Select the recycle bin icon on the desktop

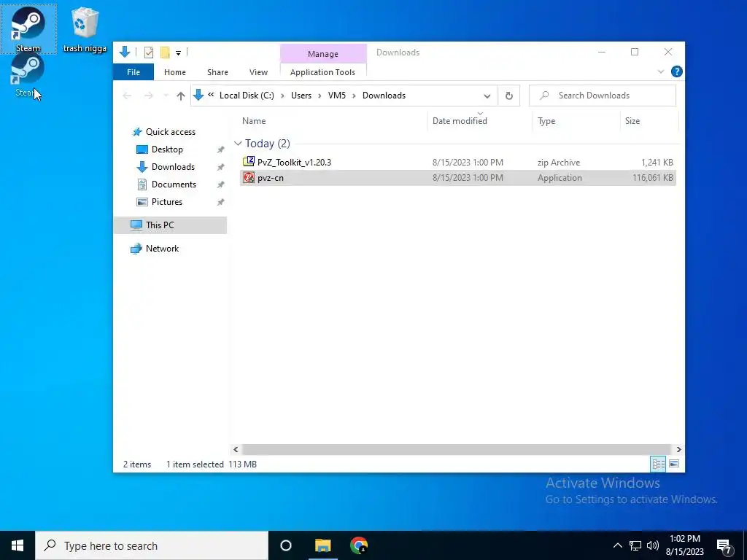pyautogui.click(x=85, y=29)
